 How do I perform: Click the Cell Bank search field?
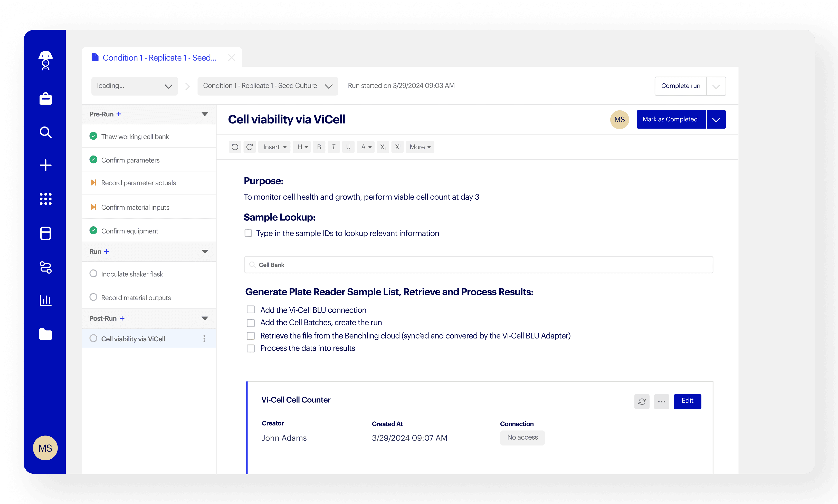pos(478,265)
